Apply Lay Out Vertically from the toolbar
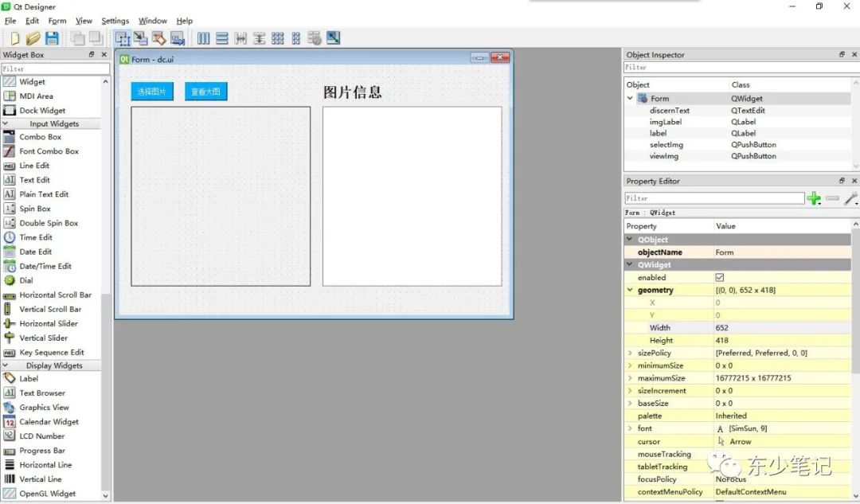 pyautogui.click(x=222, y=37)
